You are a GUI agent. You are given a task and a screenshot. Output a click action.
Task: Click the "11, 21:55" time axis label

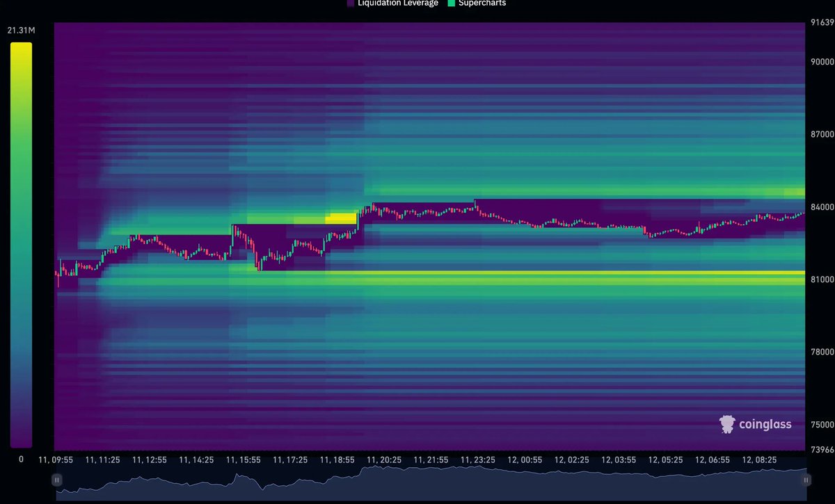coord(431,460)
